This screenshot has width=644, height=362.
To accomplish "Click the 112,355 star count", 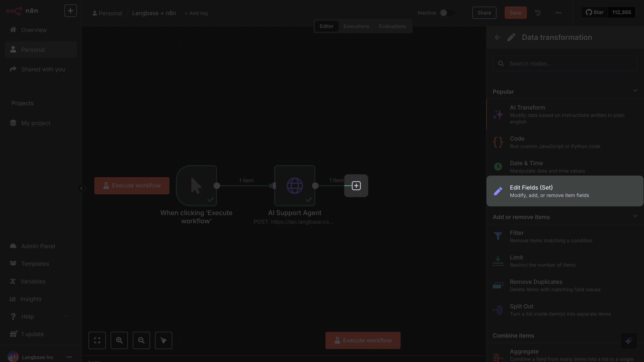I will pyautogui.click(x=621, y=12).
